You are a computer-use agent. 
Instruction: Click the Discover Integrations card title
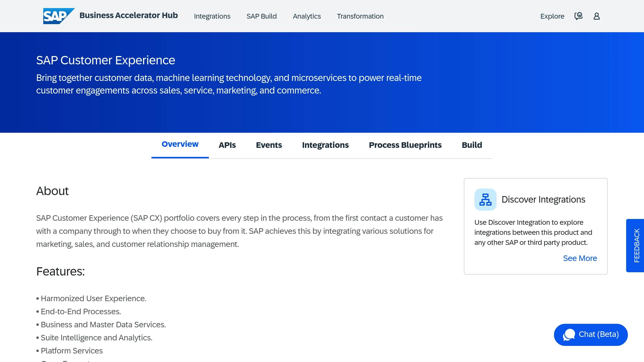(x=543, y=199)
